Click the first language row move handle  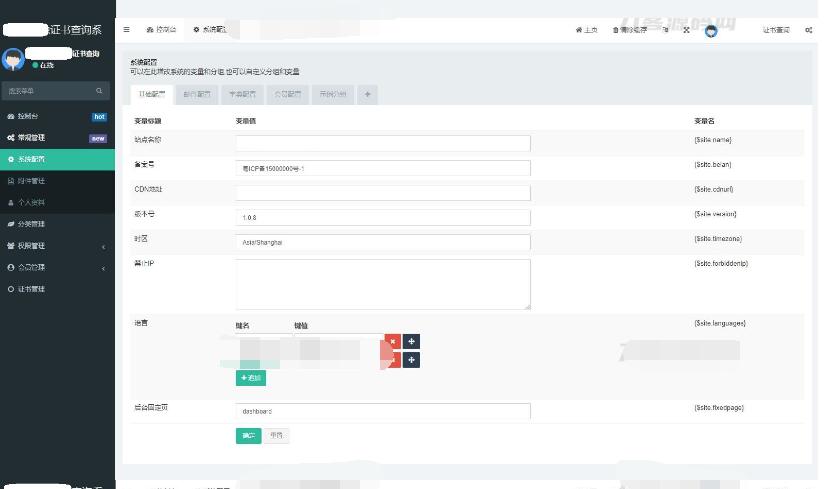411,342
